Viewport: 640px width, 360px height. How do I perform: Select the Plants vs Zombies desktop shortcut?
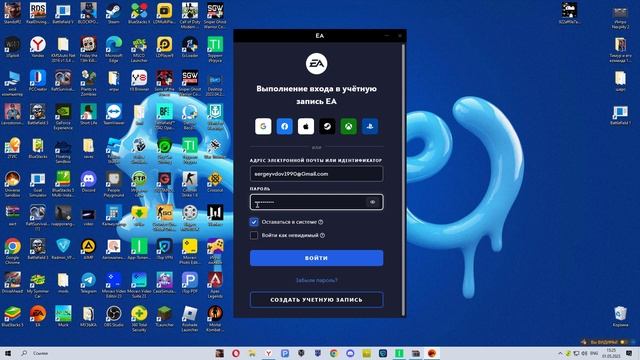click(x=88, y=82)
